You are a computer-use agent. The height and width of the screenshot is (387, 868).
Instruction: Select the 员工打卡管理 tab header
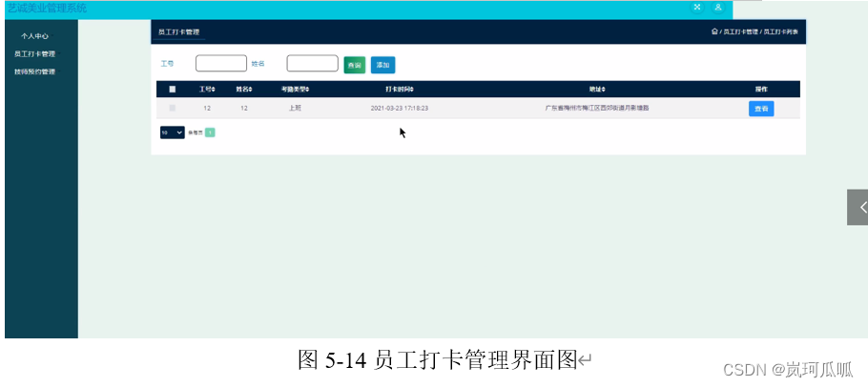pos(178,32)
